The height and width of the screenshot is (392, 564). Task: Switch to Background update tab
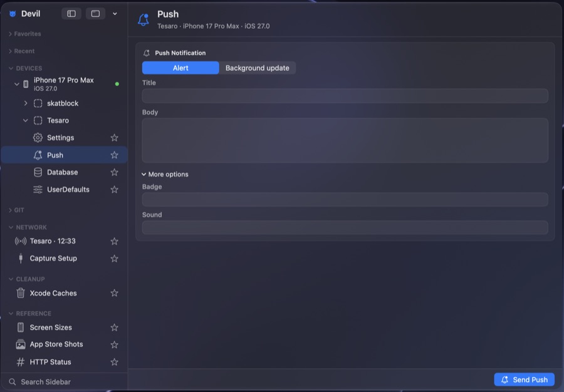tap(257, 68)
